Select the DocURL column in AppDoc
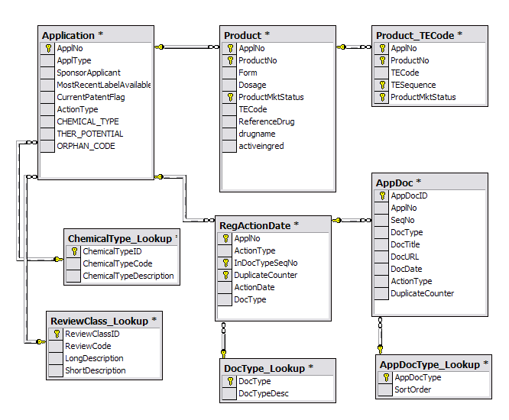 click(x=404, y=257)
